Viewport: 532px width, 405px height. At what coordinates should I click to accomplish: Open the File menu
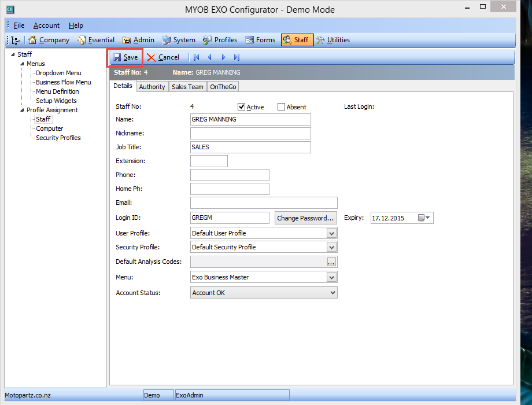pos(19,25)
